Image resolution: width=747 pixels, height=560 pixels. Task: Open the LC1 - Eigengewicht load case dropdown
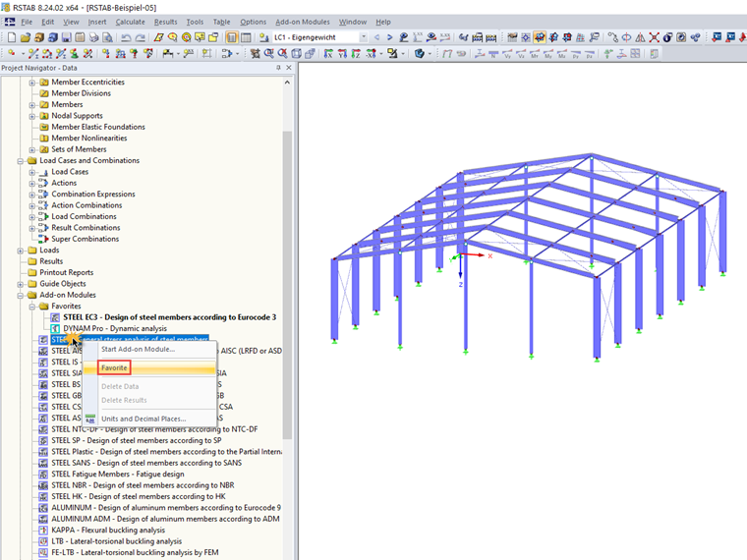coord(364,37)
